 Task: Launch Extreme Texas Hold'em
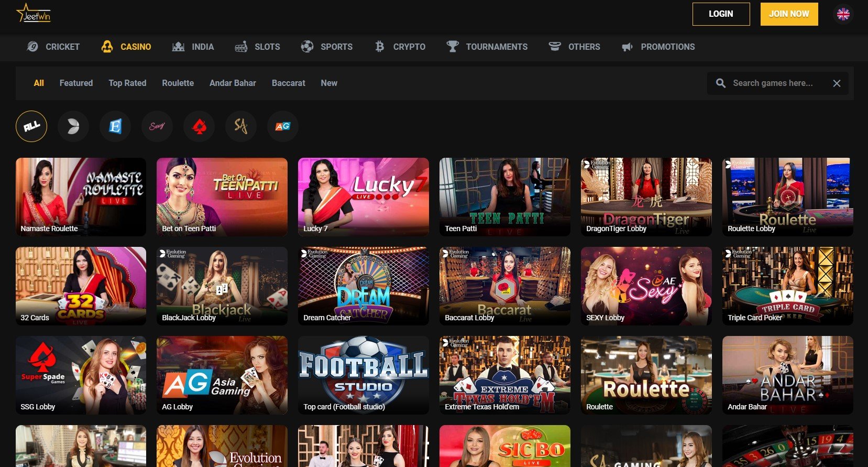pyautogui.click(x=505, y=375)
